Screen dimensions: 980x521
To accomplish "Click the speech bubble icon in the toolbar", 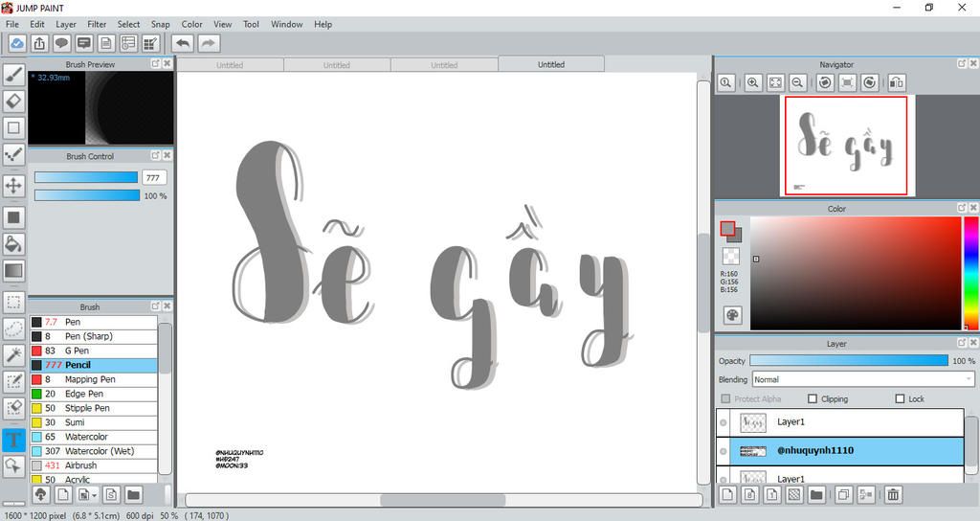I will pos(61,43).
